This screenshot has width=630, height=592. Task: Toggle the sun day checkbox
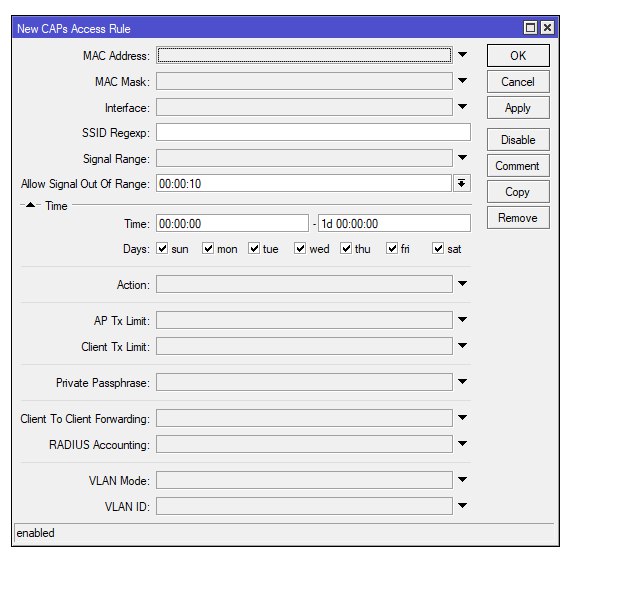[162, 248]
